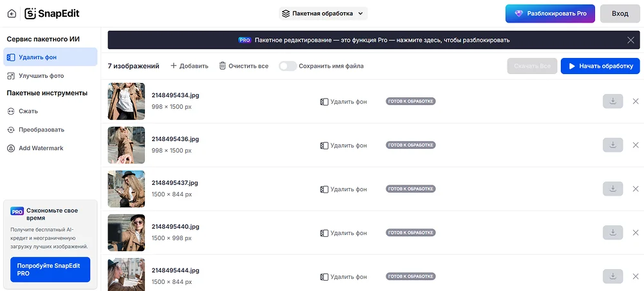Select Удалить фон in the sidebar
The height and width of the screenshot is (291, 644).
[x=50, y=57]
